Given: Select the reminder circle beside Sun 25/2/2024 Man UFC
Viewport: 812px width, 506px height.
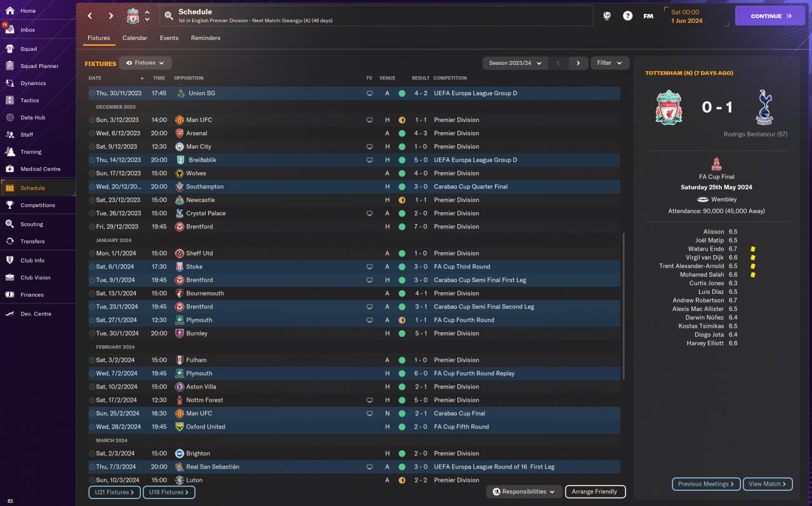Looking at the screenshot, I should 92,413.
